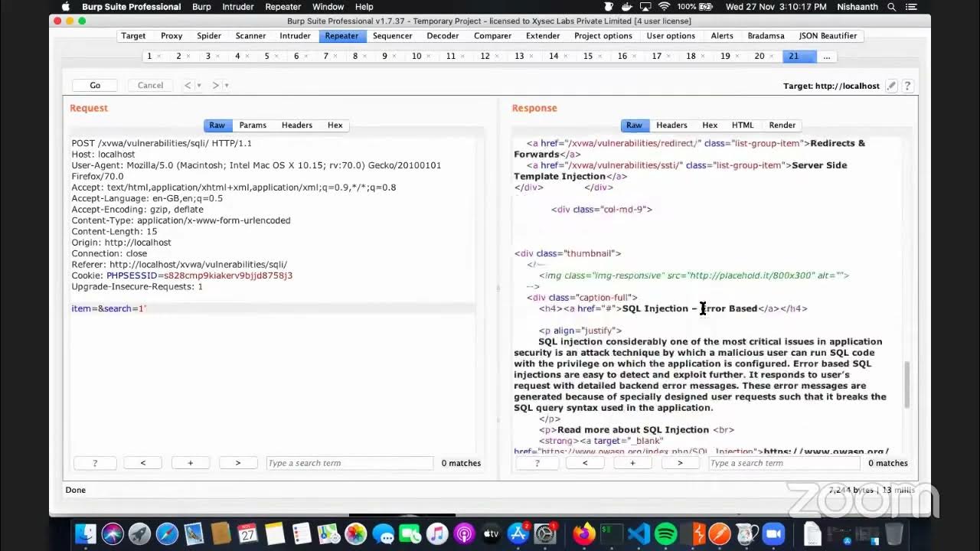Click request search previous match < button
This screenshot has width=980, height=551.
(142, 463)
